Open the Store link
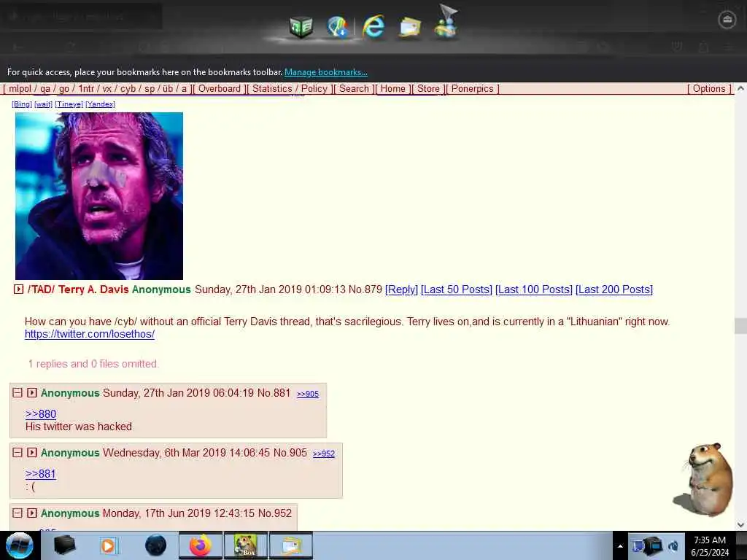This screenshot has height=560, width=747. (x=428, y=88)
